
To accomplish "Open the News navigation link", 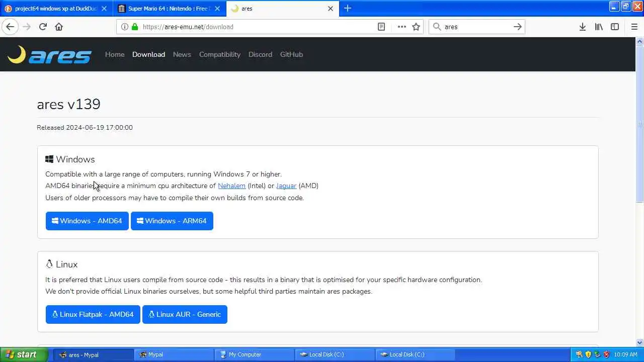I will [x=182, y=54].
